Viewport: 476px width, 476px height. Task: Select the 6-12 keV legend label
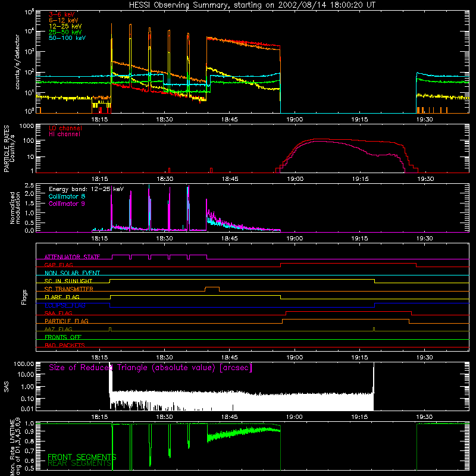64,20
